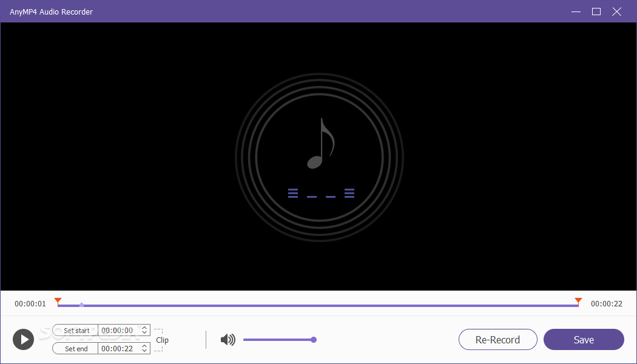Increase end time with up arrow
The height and width of the screenshot is (364, 637).
[x=144, y=346]
